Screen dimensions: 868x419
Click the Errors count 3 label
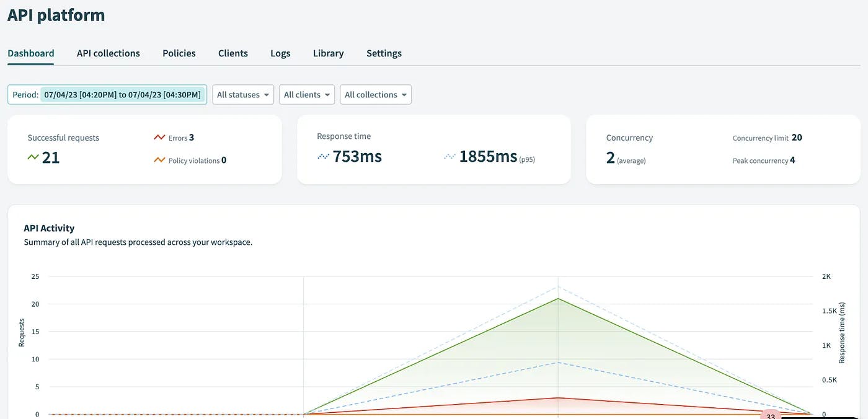[191, 138]
